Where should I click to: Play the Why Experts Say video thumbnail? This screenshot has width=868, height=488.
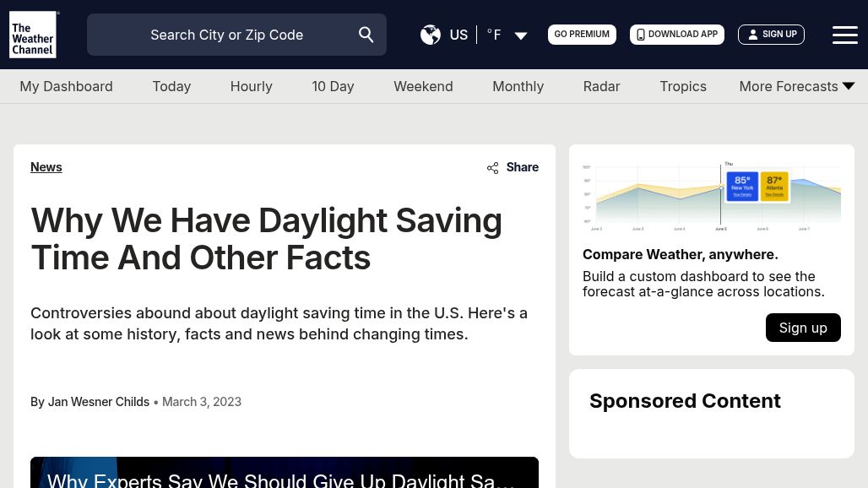click(x=285, y=473)
